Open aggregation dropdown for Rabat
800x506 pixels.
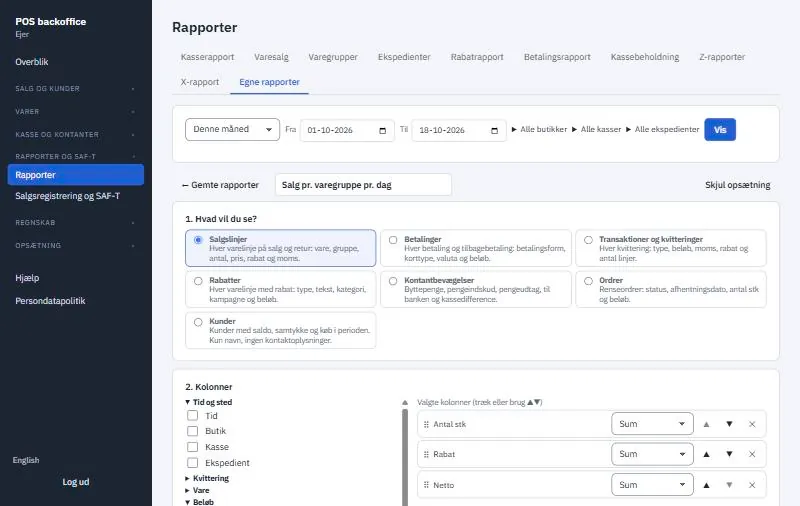pyautogui.click(x=652, y=454)
